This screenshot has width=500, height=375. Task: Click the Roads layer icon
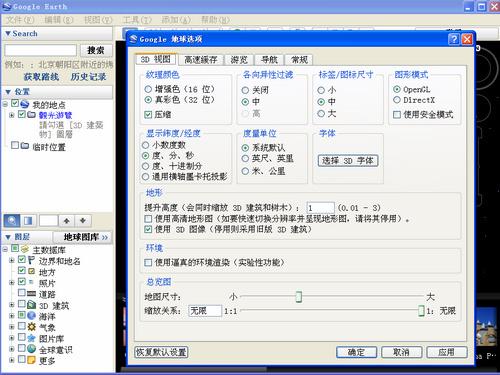31,293
